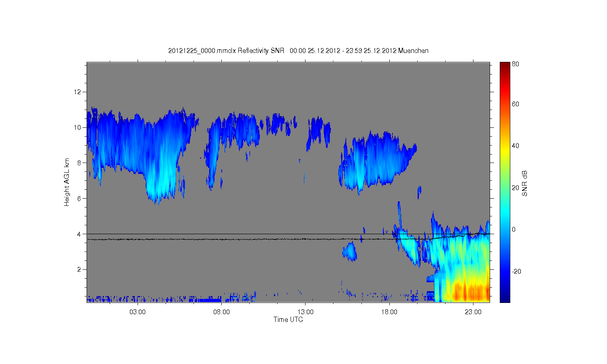Click the dark red top of the colorbar
607x364 pixels.
[x=505, y=66]
